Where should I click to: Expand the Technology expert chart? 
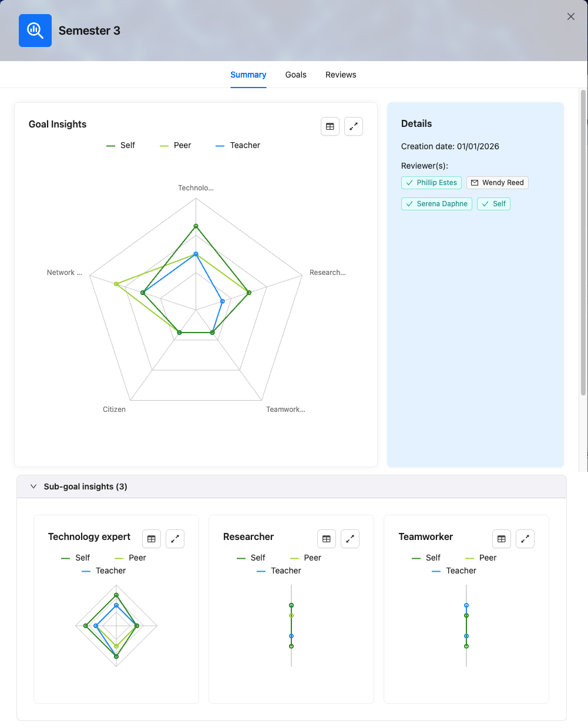click(175, 539)
